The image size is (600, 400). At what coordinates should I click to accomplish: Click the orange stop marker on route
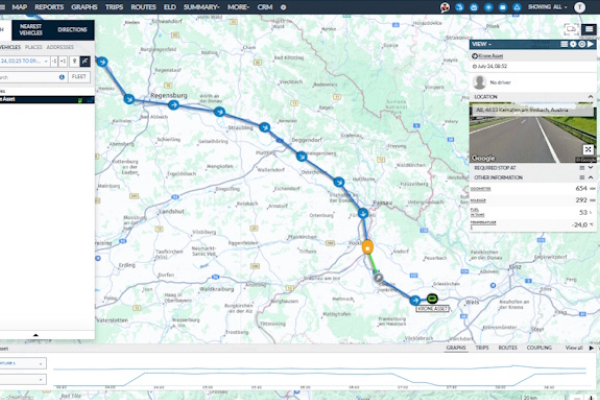point(368,247)
